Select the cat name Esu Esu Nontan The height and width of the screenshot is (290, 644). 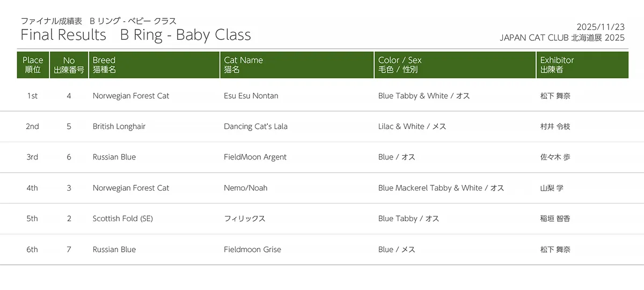251,96
